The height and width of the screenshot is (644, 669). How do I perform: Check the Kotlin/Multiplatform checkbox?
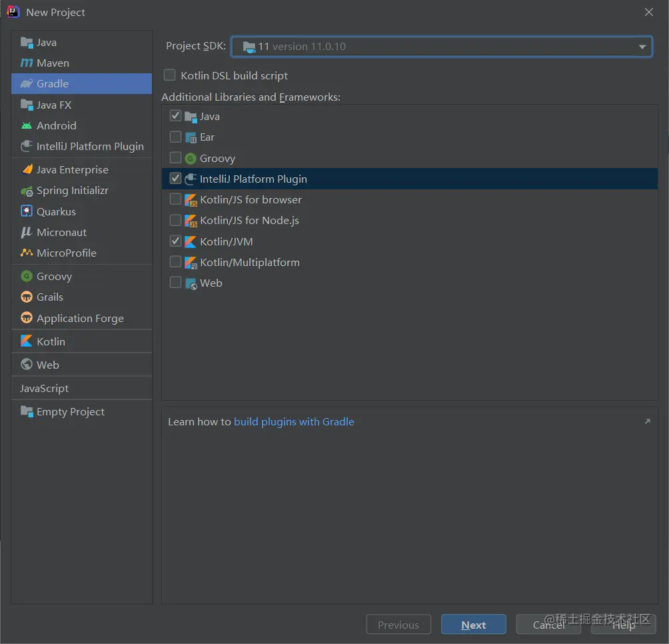pos(175,261)
